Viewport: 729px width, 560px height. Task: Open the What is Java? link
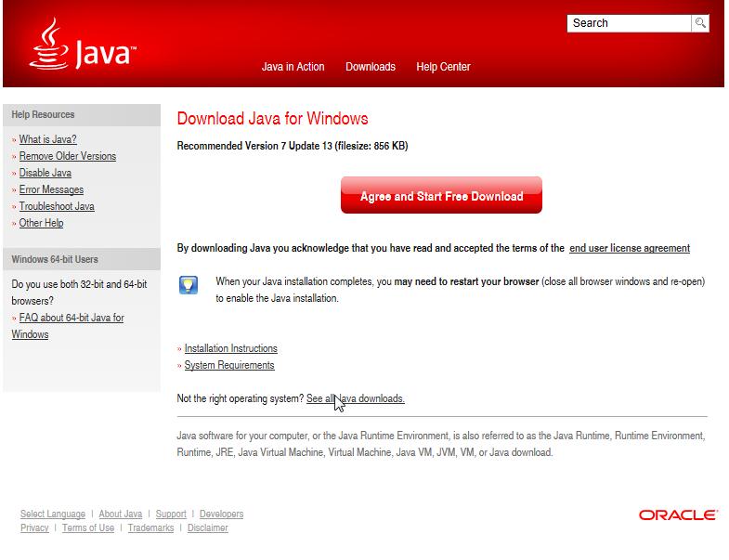tap(47, 139)
